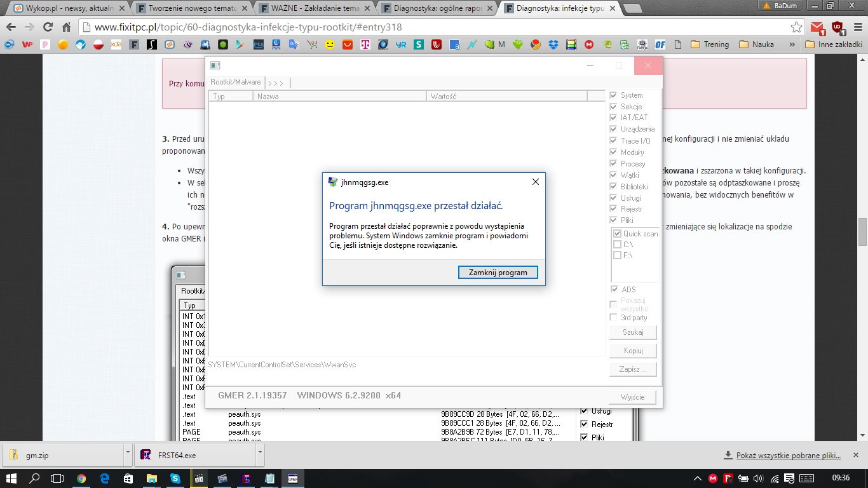Open gm.zip download options arrow

click(128, 455)
